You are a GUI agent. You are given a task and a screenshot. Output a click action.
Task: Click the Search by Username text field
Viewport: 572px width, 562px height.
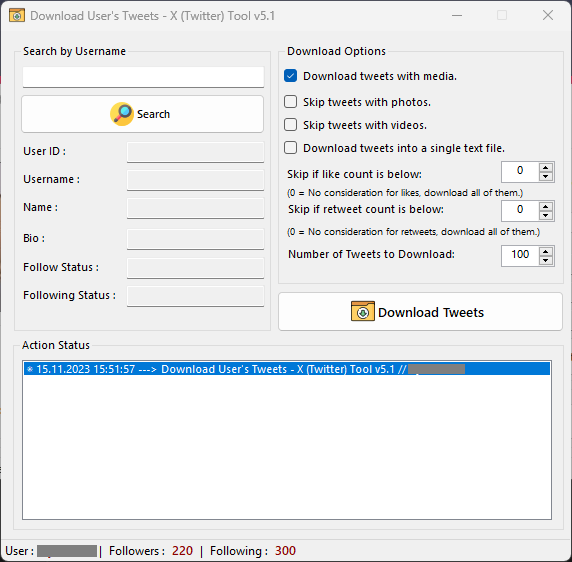(x=143, y=77)
